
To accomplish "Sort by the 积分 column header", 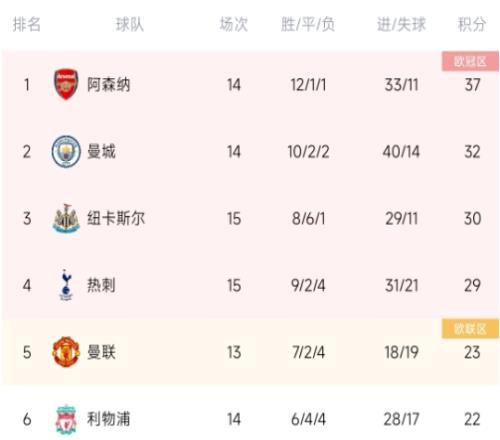I will (x=472, y=24).
